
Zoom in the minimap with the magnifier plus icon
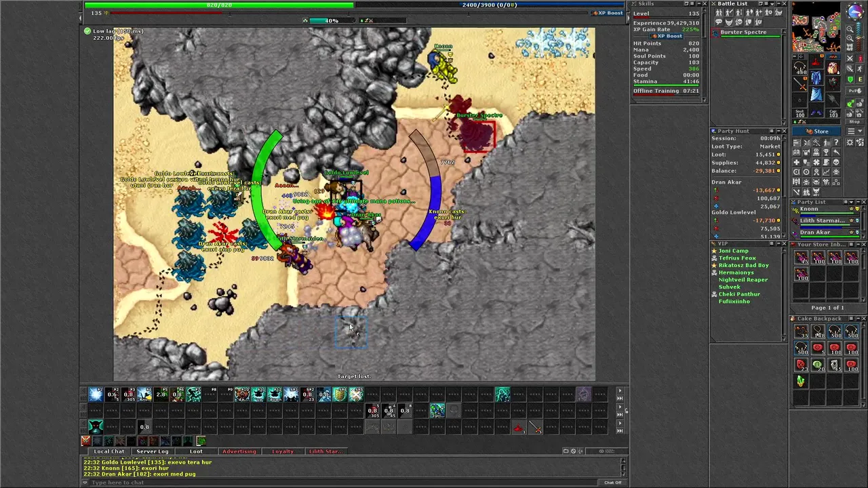pyautogui.click(x=850, y=38)
